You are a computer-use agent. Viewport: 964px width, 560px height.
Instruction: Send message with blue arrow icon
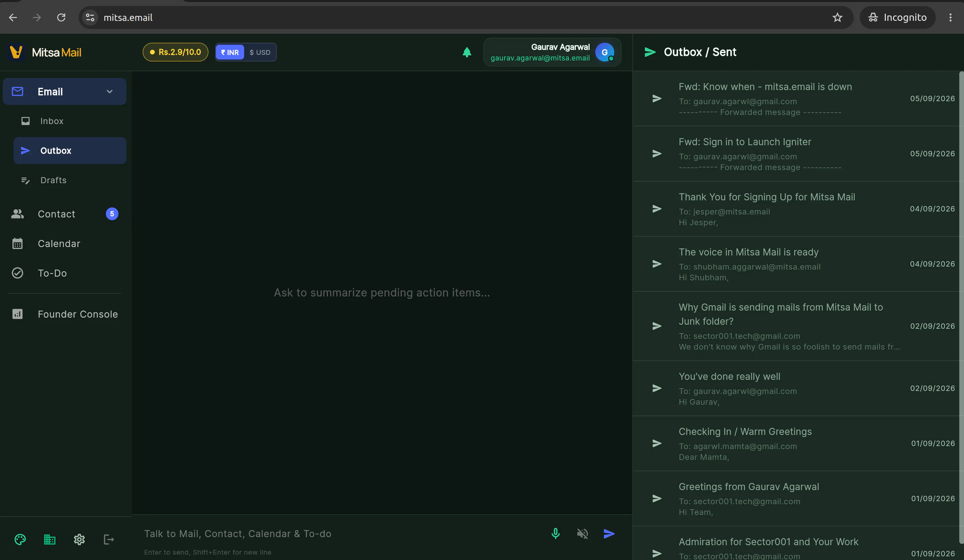pos(609,534)
